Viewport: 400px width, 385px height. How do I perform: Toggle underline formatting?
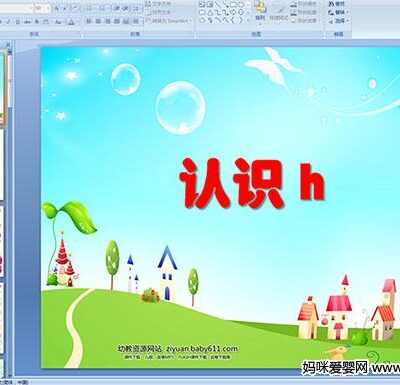pyautogui.click(x=17, y=22)
